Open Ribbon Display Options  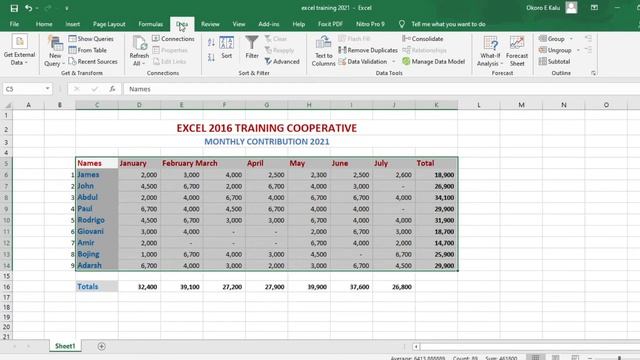point(594,8)
